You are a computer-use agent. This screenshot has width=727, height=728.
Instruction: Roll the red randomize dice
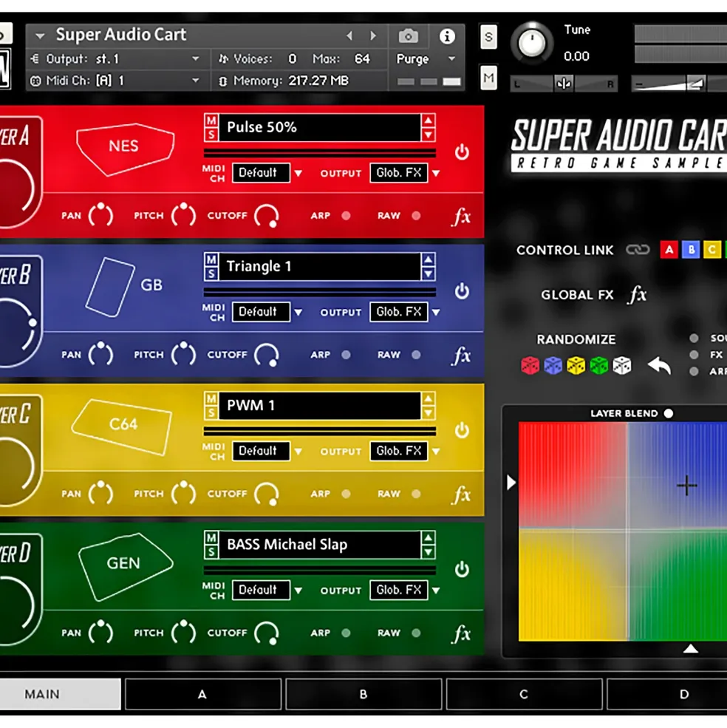[530, 366]
